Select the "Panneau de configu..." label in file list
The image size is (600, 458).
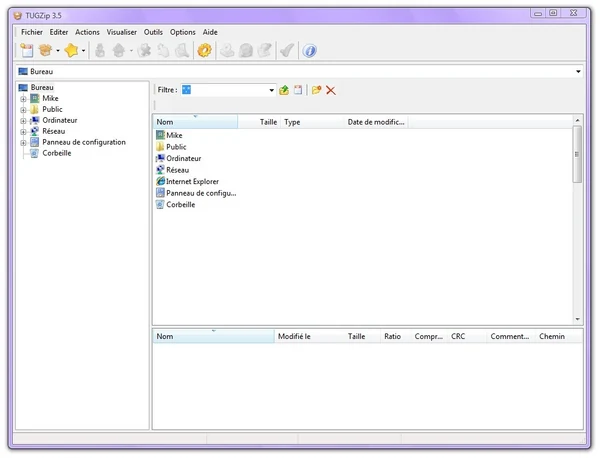pyautogui.click(x=201, y=193)
